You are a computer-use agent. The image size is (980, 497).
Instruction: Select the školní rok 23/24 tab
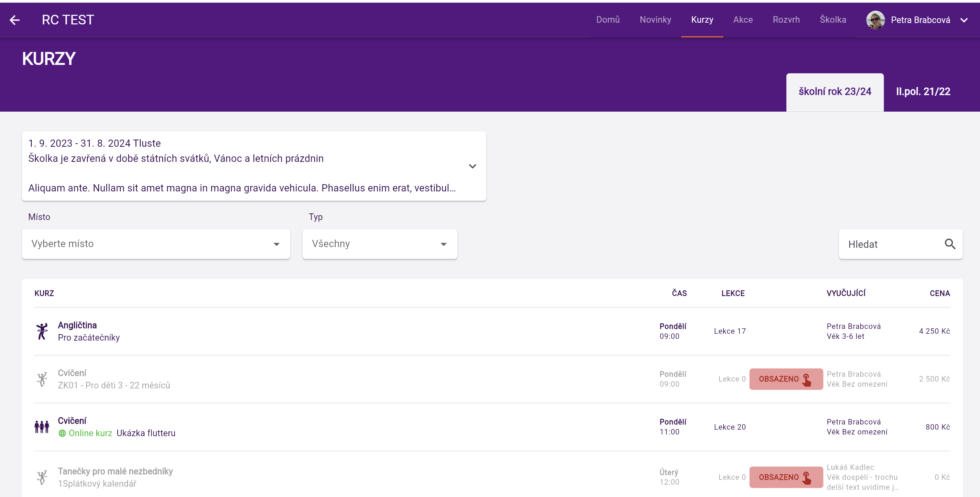[x=835, y=92]
